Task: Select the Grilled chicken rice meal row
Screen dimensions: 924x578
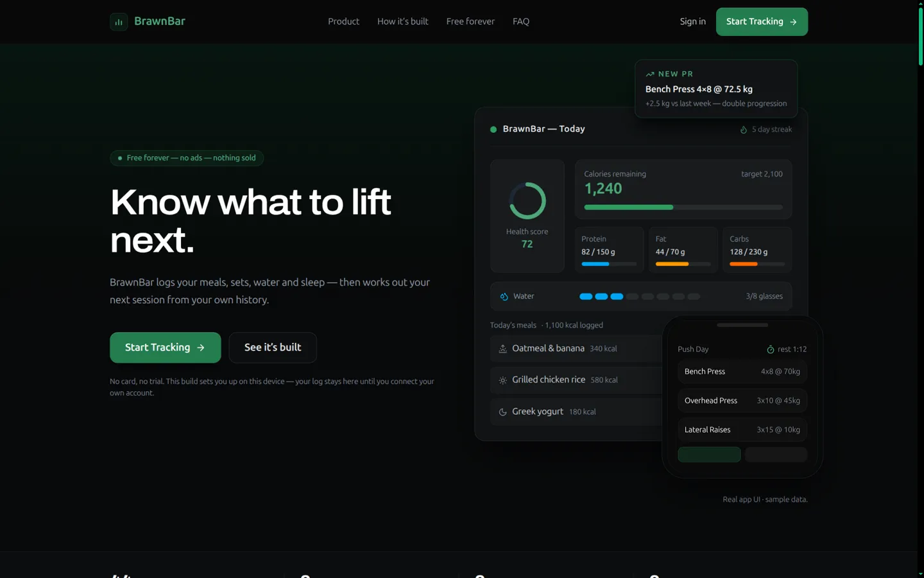Action: pyautogui.click(x=576, y=380)
